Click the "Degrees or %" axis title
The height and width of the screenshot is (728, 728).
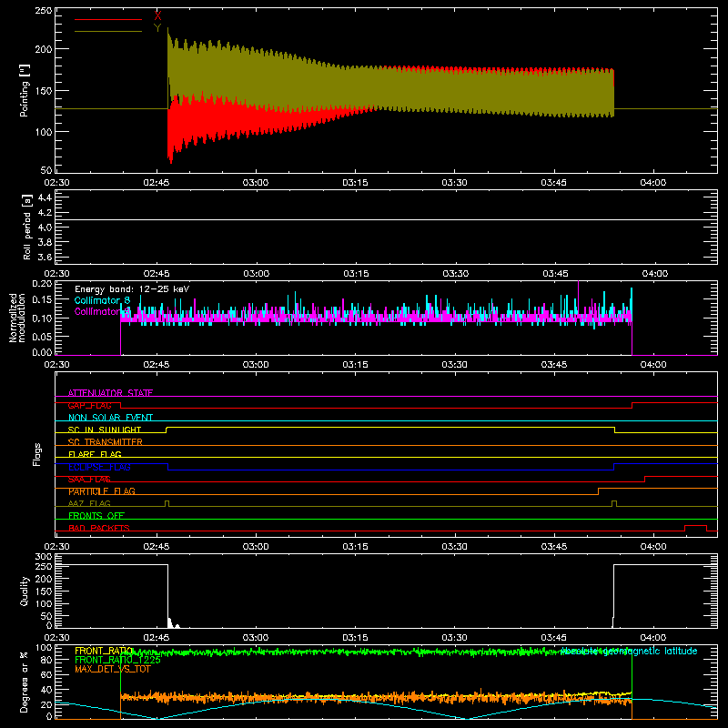25,682
